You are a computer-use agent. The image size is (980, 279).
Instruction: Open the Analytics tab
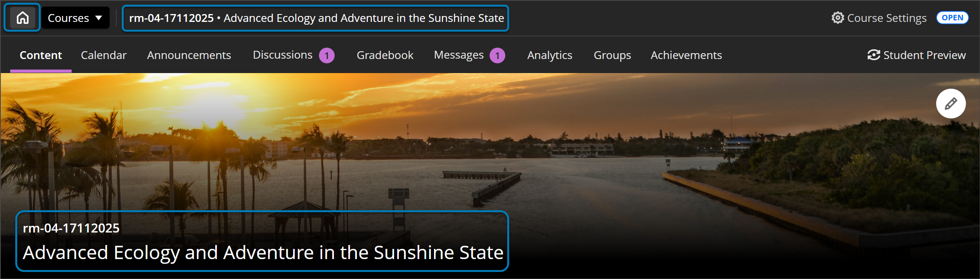[549, 55]
